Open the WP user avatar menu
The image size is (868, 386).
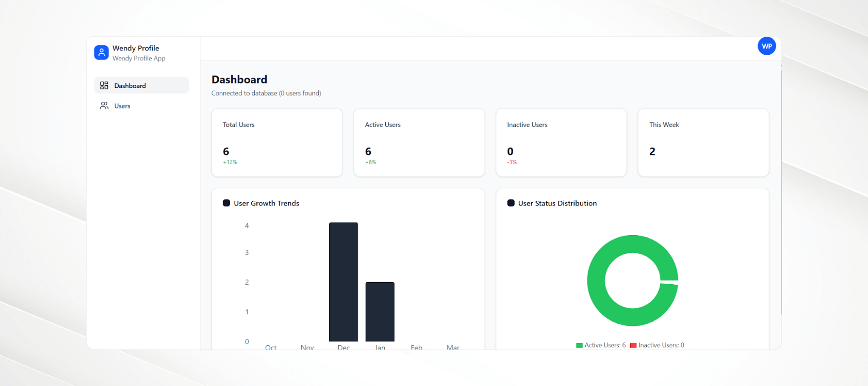pyautogui.click(x=766, y=46)
